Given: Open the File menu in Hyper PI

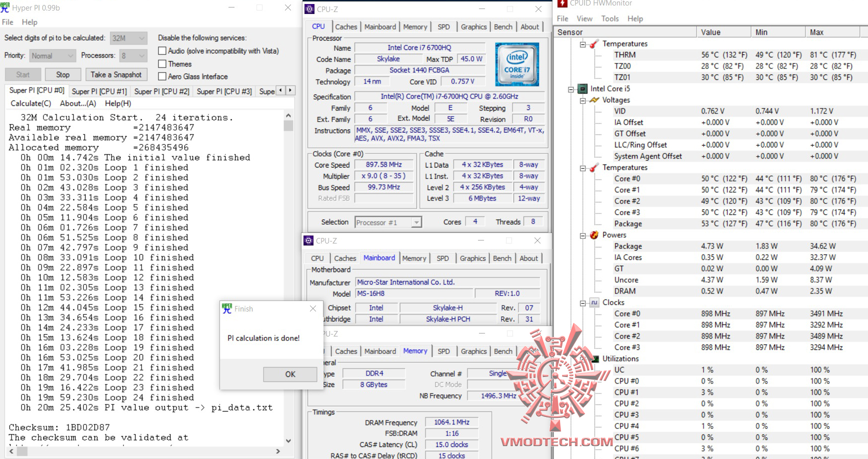Looking at the screenshot, I should tap(7, 22).
